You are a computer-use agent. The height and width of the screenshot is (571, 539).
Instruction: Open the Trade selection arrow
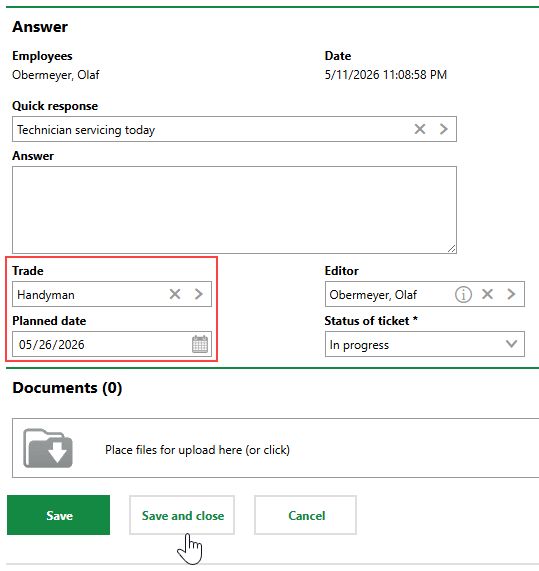click(198, 294)
